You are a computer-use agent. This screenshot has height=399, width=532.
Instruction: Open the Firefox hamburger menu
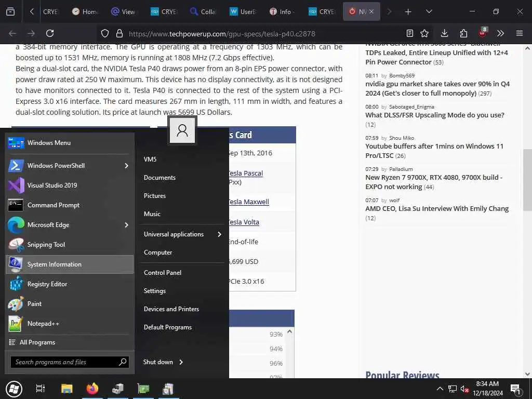(x=520, y=33)
